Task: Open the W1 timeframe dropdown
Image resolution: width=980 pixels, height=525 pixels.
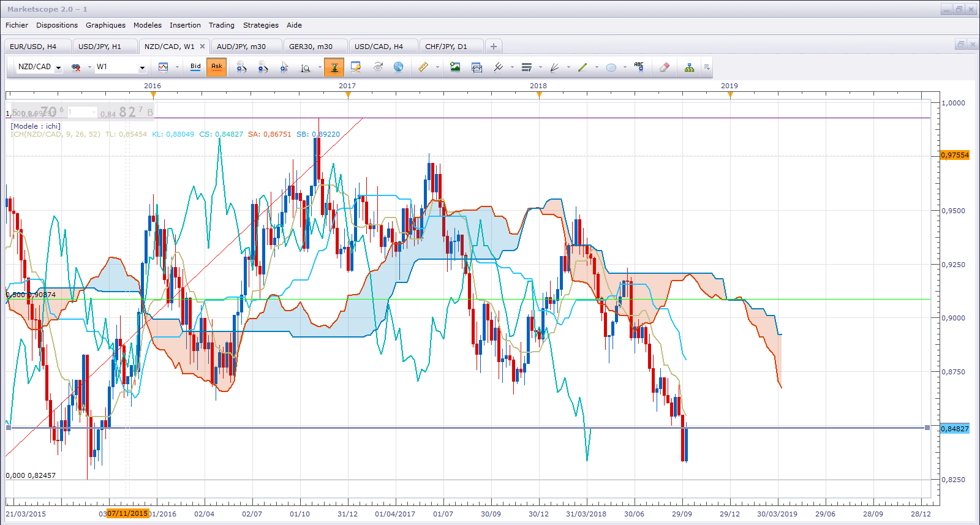Action: [142, 67]
